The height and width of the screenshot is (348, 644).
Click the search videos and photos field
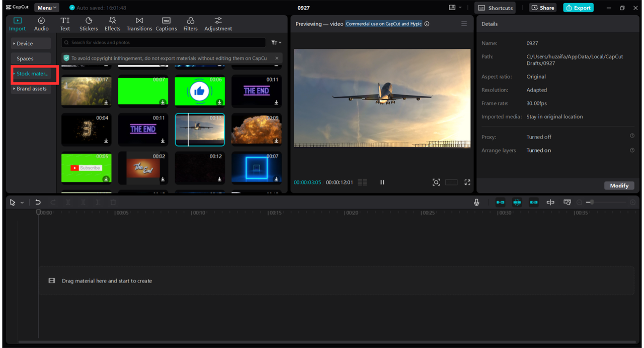(x=164, y=43)
